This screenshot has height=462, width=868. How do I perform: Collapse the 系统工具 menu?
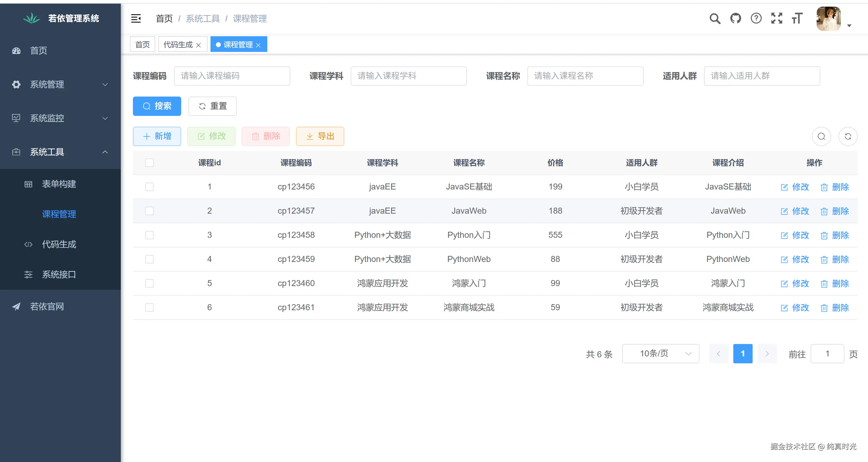tap(47, 152)
